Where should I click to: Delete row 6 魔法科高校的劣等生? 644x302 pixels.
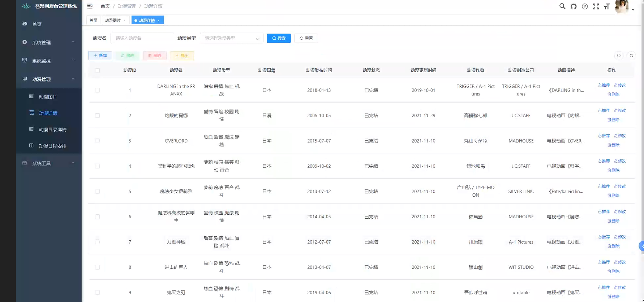click(x=613, y=220)
